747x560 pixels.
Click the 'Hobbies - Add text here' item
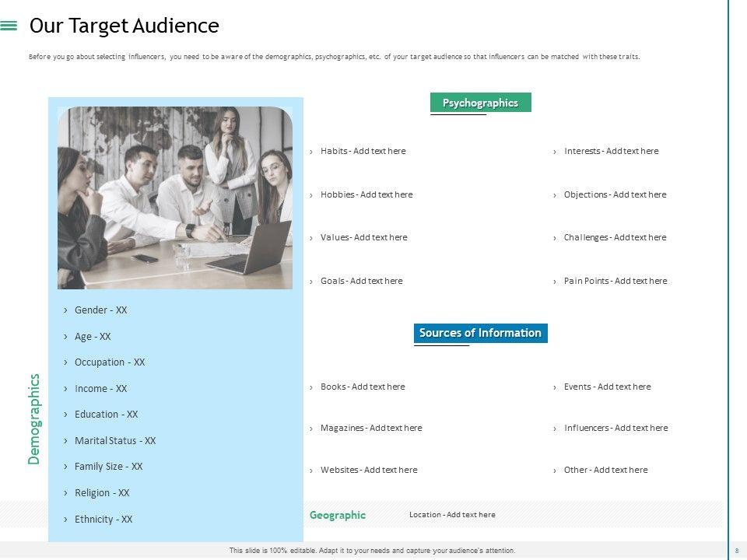tap(366, 194)
